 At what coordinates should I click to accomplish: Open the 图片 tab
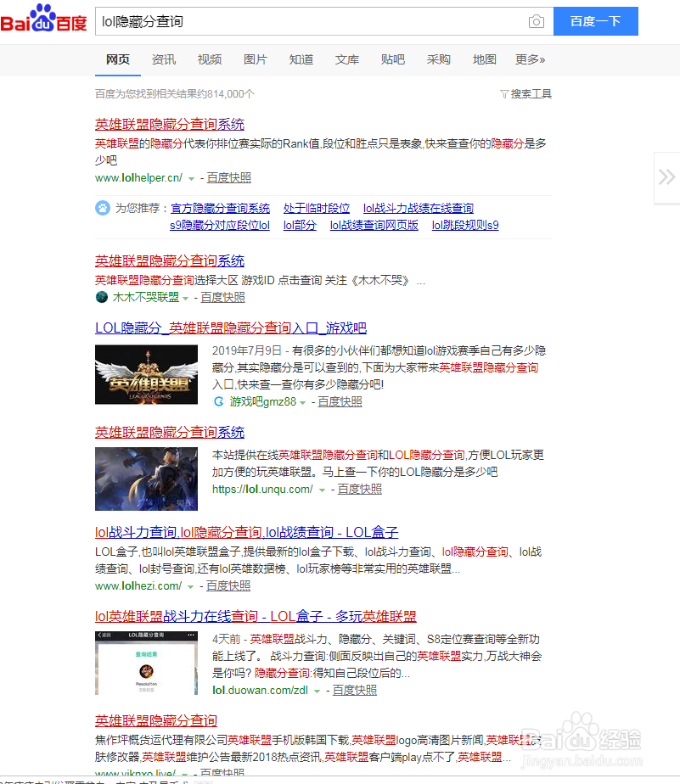tap(256, 59)
